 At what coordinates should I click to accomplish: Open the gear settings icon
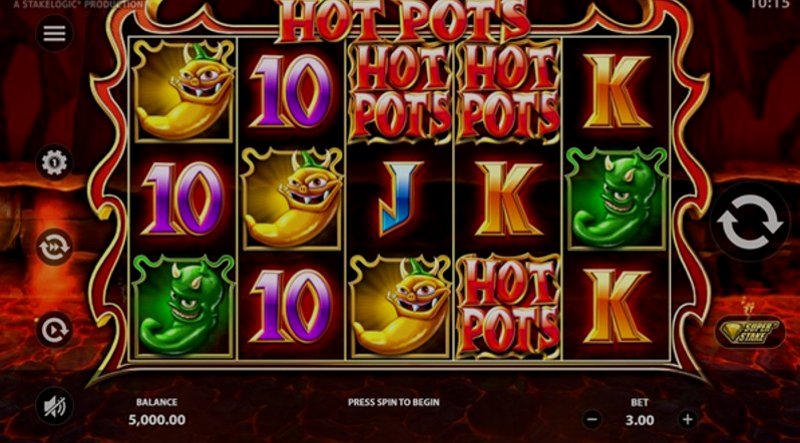(54, 163)
